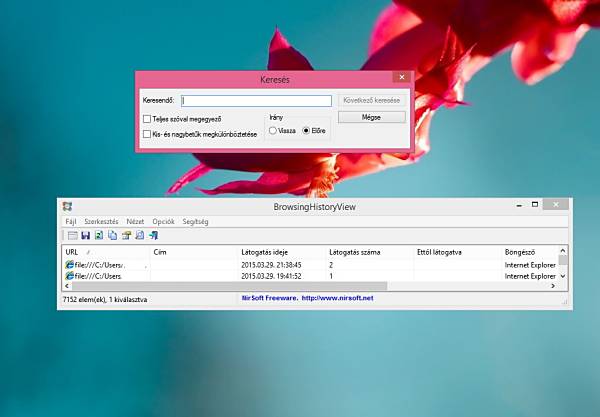The width and height of the screenshot is (600, 417).
Task: Sort by the Cím column header
Action: [x=194, y=252]
